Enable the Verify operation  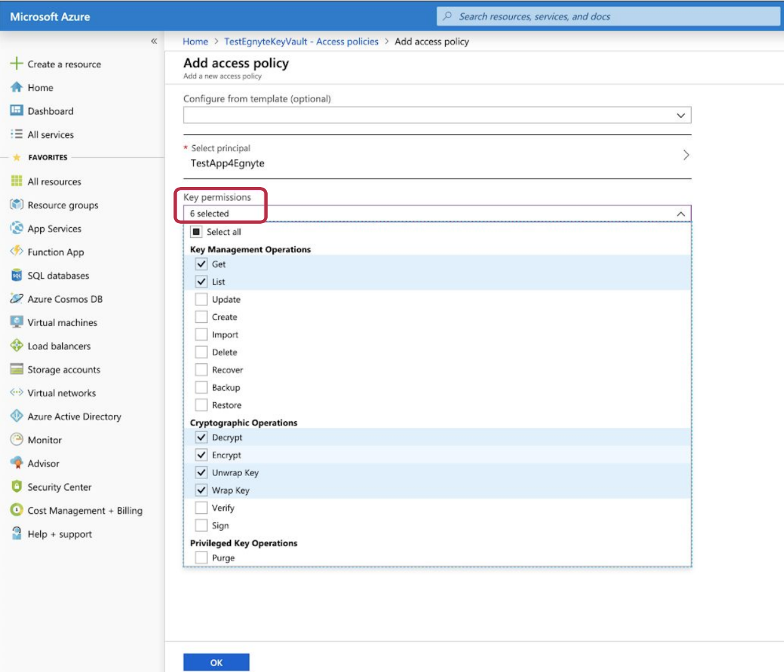[201, 508]
